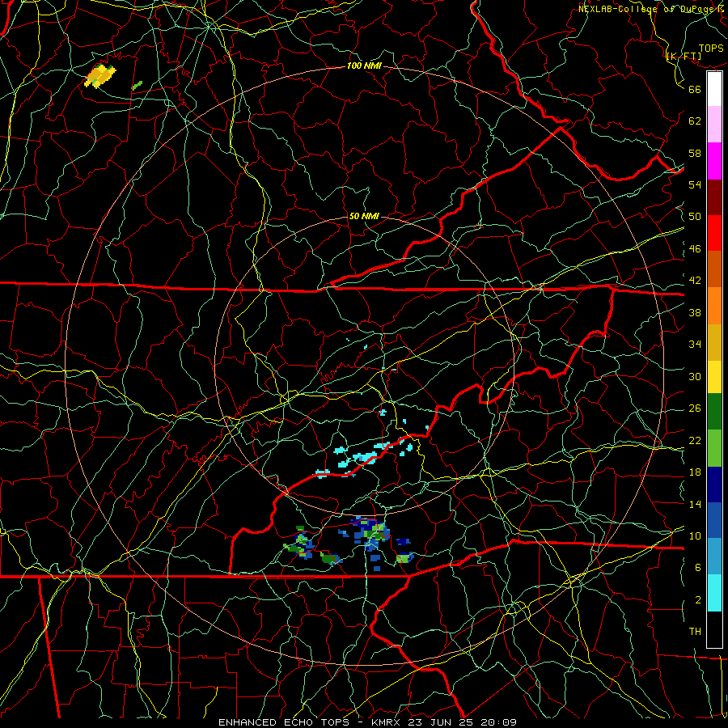
Task: Click the 2 scale label
Action: (x=697, y=600)
